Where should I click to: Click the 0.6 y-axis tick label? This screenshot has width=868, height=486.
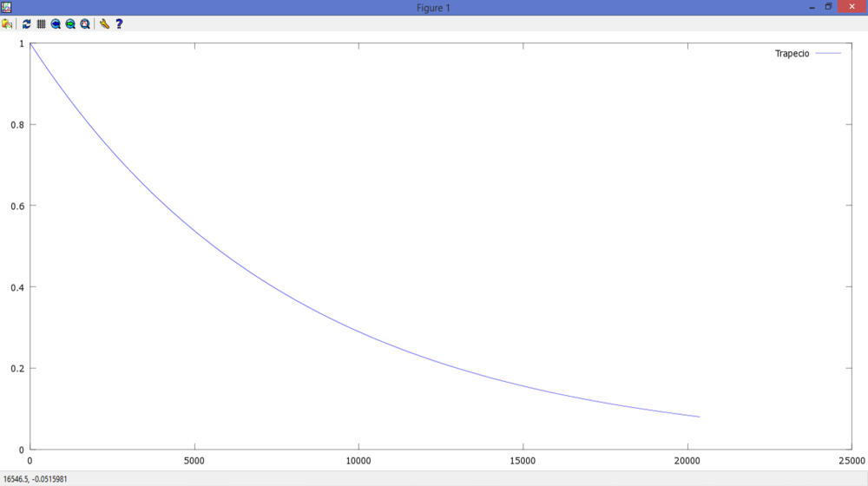pos(16,206)
